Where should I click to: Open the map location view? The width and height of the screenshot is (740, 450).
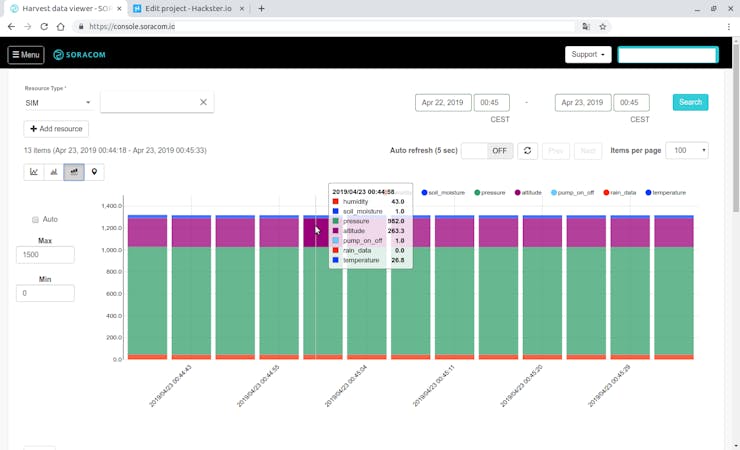94,172
